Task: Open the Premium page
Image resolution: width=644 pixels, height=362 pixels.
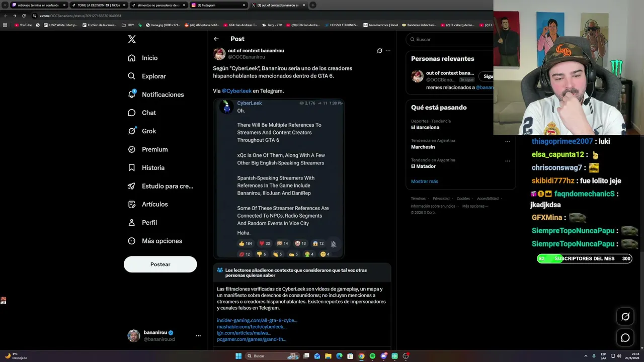Action: point(148,149)
